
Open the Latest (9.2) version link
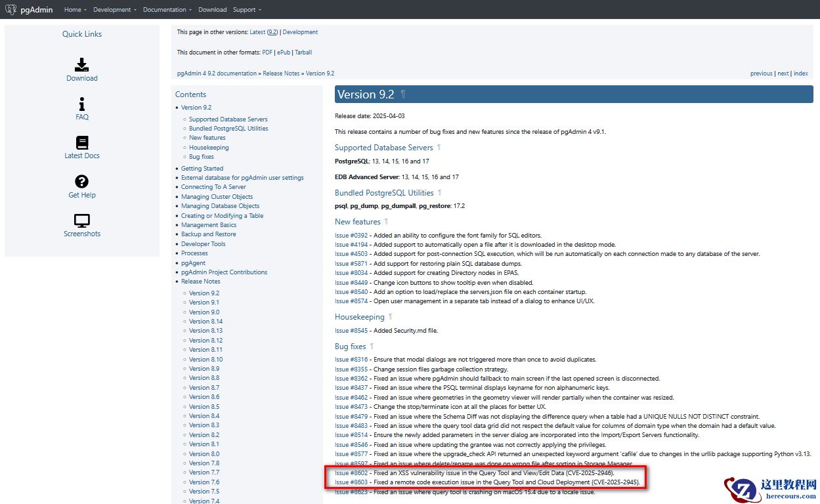click(265, 32)
